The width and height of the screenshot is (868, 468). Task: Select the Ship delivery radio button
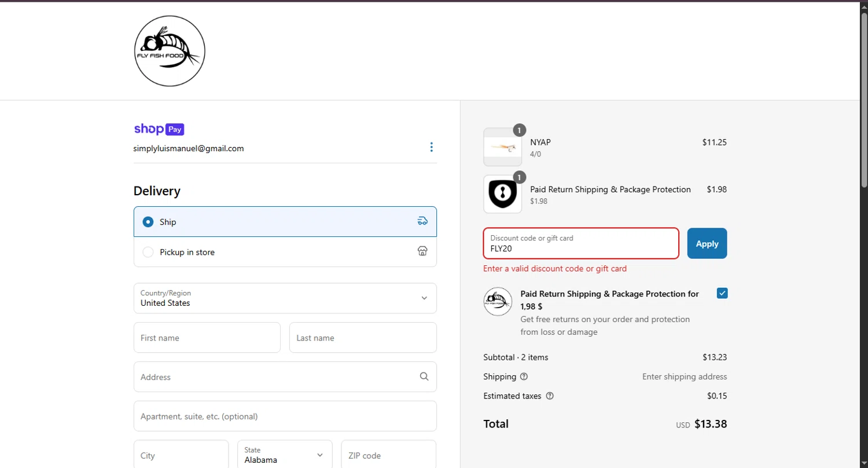click(x=148, y=222)
